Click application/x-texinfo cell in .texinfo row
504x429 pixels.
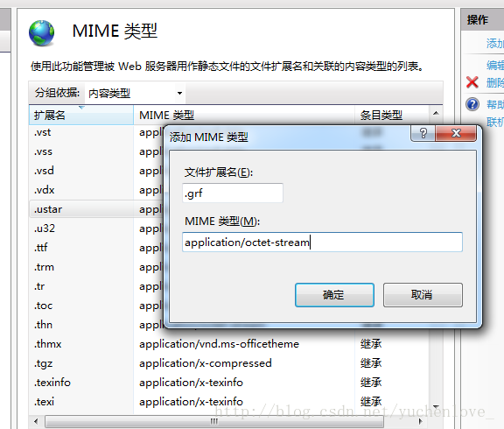(191, 383)
